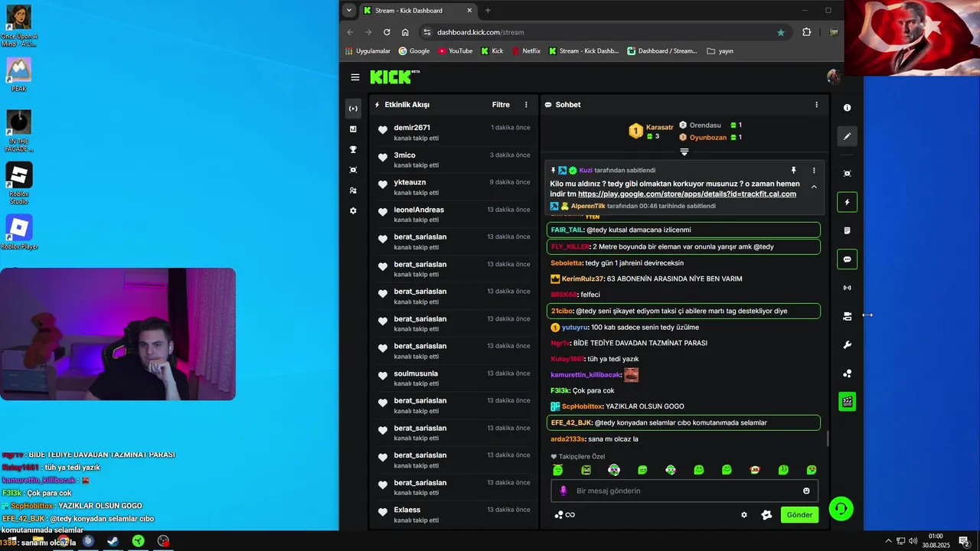This screenshot has height=551, width=980.
Task: Open the stream section in left sidebar
Action: point(353,109)
